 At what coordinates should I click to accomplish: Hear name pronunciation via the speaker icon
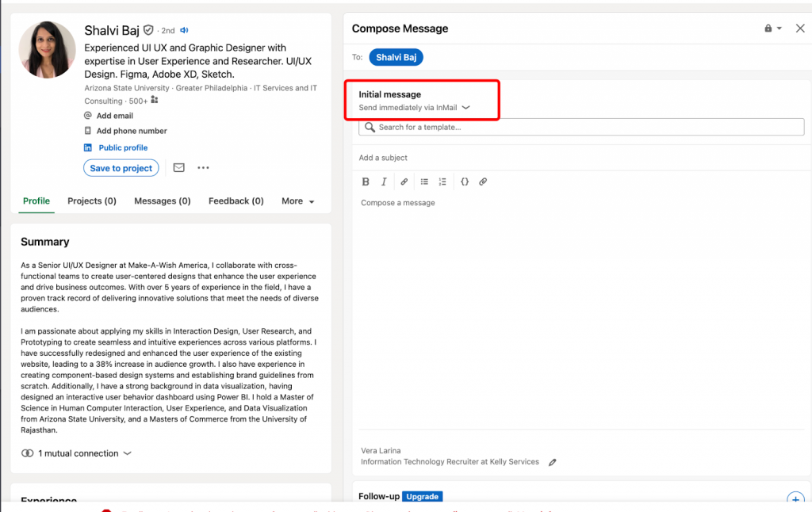(183, 30)
